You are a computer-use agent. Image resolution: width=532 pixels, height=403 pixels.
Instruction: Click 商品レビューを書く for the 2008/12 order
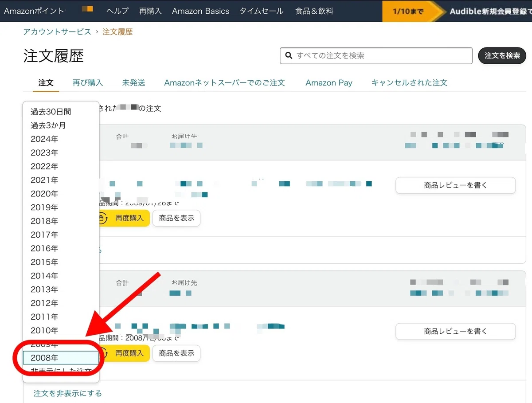click(x=455, y=331)
